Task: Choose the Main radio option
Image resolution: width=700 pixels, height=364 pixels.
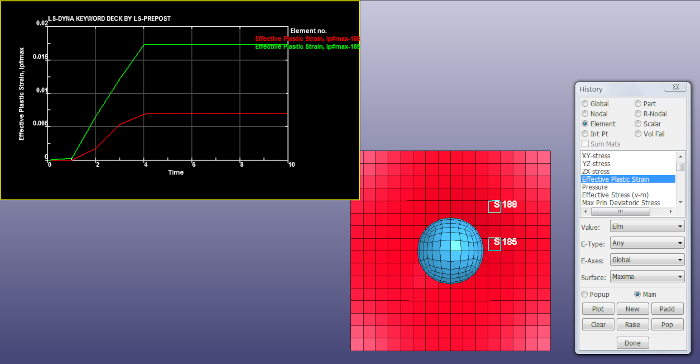Action: pyautogui.click(x=638, y=294)
